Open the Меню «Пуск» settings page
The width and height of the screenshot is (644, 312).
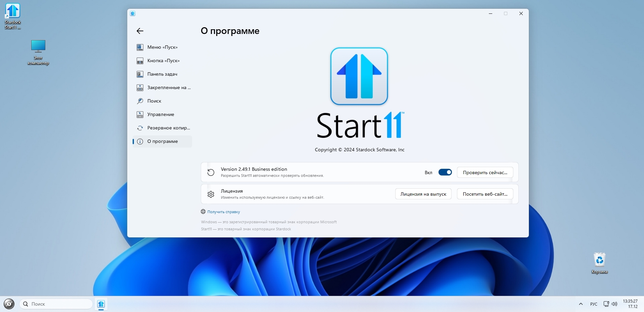pos(163,47)
